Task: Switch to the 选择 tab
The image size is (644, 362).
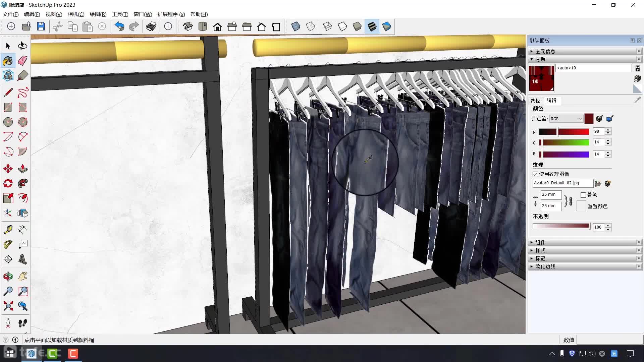Action: pos(535,101)
